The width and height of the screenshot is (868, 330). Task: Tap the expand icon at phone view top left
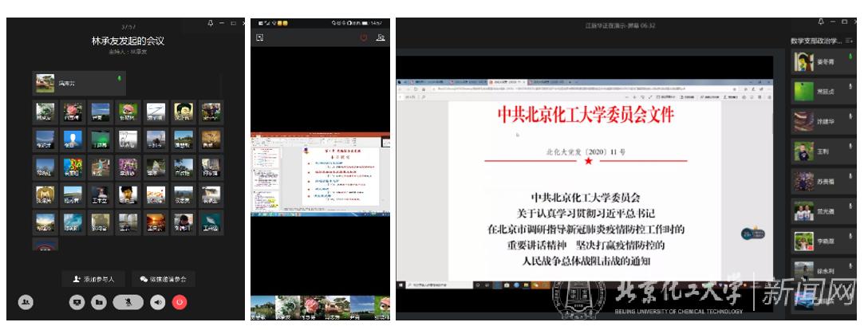[259, 37]
